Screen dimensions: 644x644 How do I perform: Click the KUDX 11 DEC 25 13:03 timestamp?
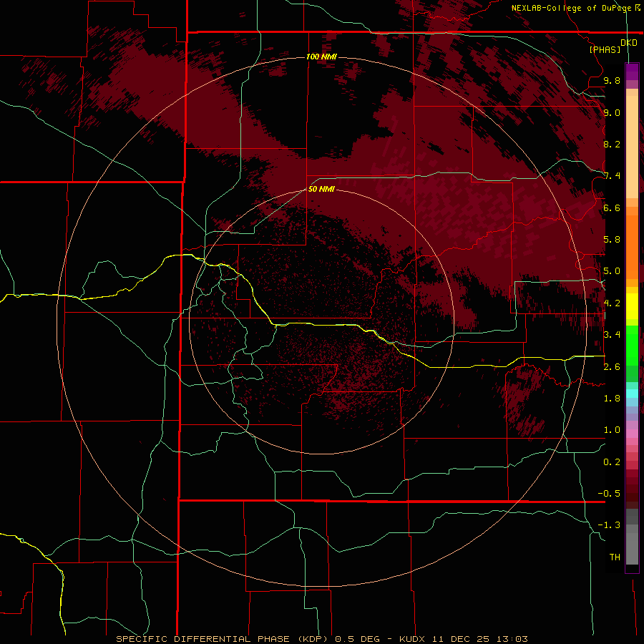[x=463, y=639]
